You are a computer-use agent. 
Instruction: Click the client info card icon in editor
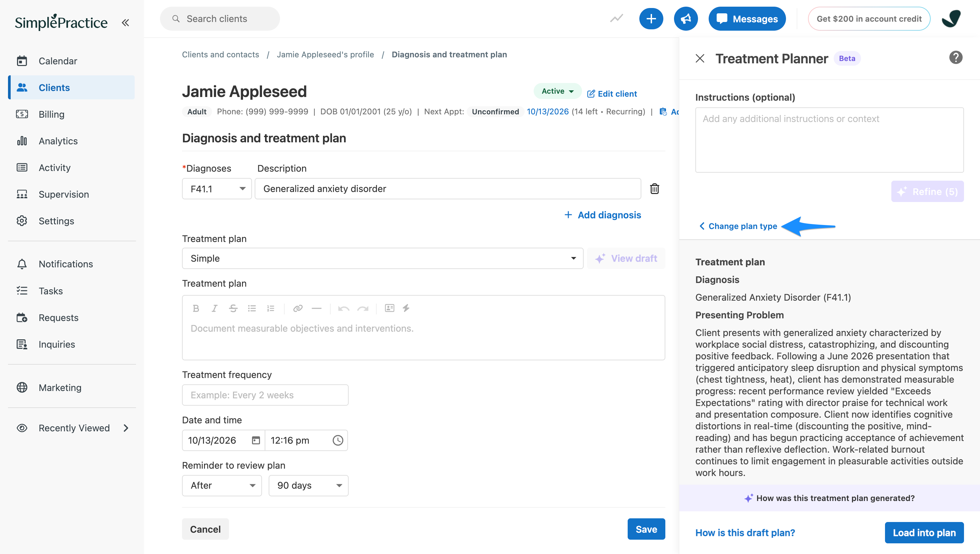390,308
